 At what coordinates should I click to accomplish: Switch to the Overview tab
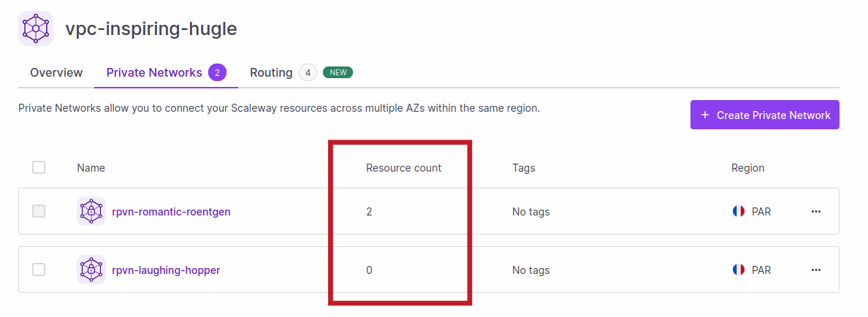click(56, 72)
